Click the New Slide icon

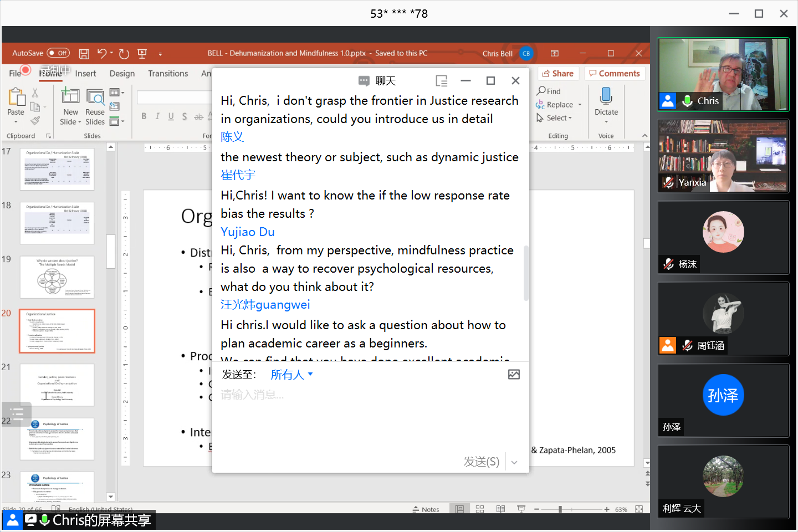click(x=70, y=97)
